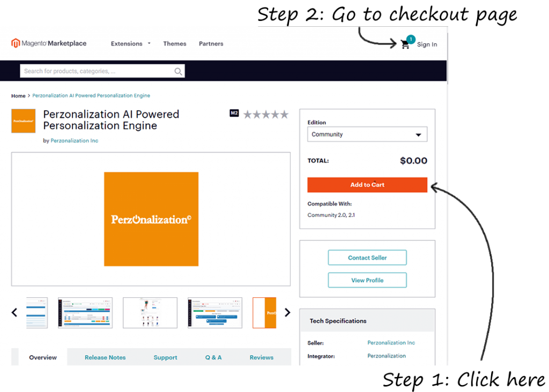This screenshot has height=392, width=549.
Task: Click the $0.00 total price
Action: [413, 161]
